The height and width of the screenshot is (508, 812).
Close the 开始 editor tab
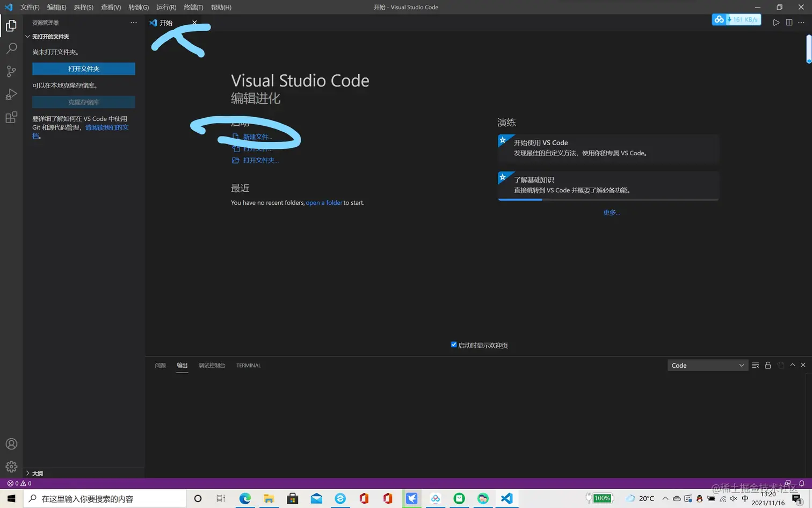[x=194, y=23]
